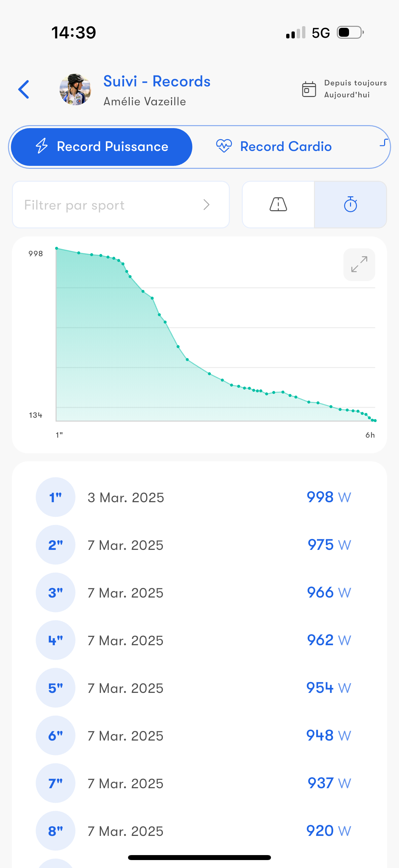
Task: Tap the 5" duration badge
Action: point(56,688)
